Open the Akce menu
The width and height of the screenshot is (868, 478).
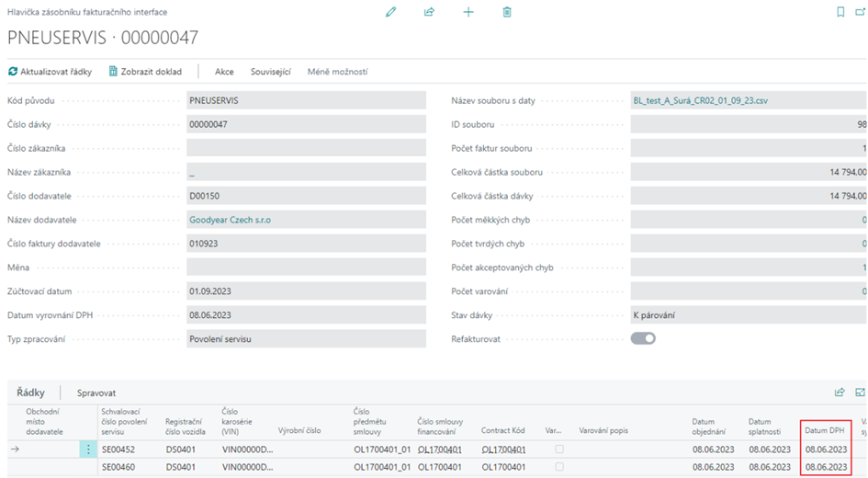coord(224,72)
